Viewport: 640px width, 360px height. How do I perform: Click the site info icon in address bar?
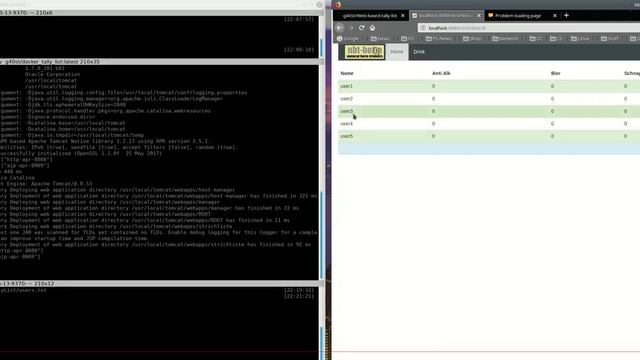(x=423, y=28)
